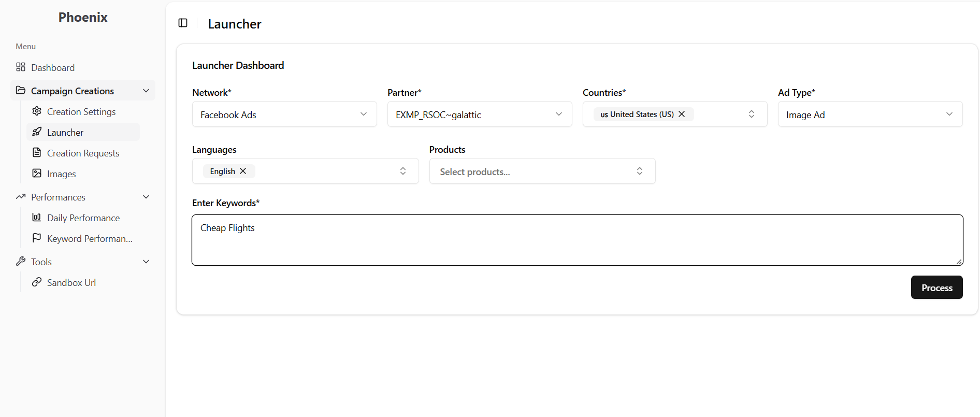Collapse the Campaign Creations menu section

coord(146,91)
